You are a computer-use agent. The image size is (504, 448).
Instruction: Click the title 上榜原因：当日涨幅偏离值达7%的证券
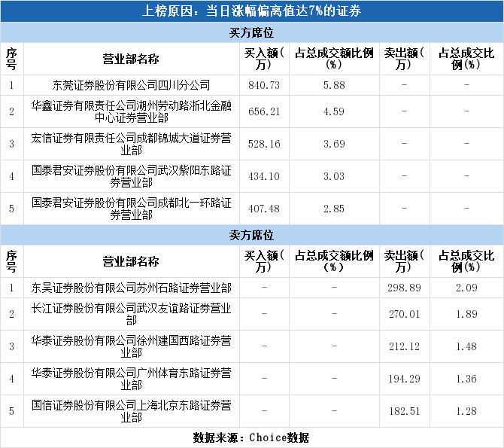pos(252,11)
